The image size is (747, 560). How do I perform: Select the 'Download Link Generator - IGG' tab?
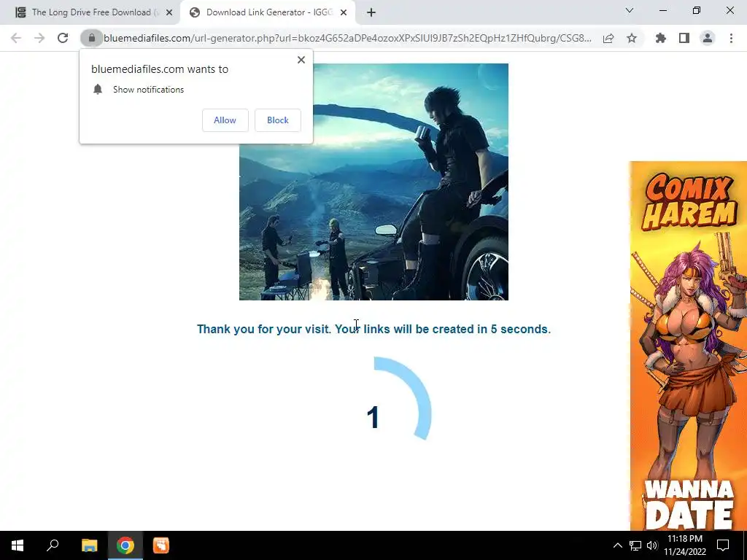[x=268, y=12]
